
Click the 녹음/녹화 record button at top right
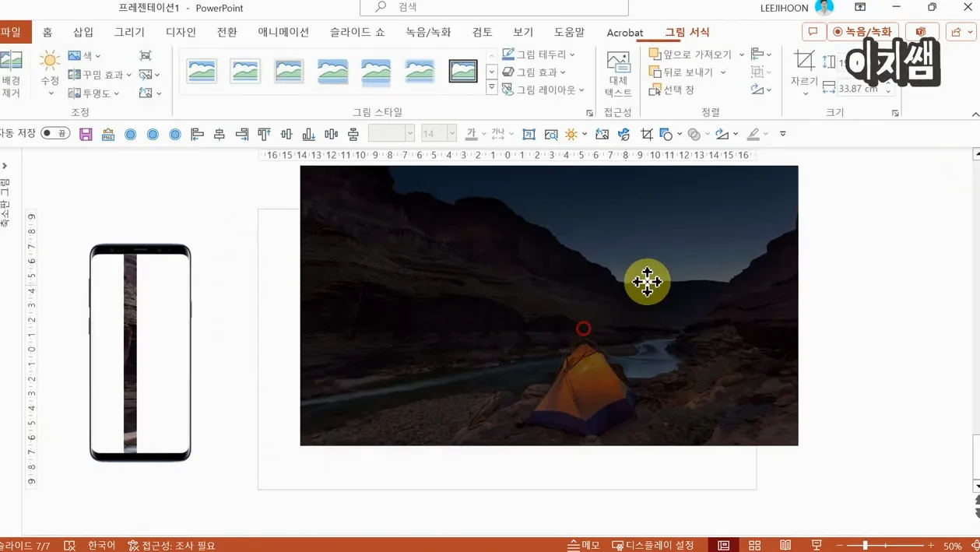[863, 32]
